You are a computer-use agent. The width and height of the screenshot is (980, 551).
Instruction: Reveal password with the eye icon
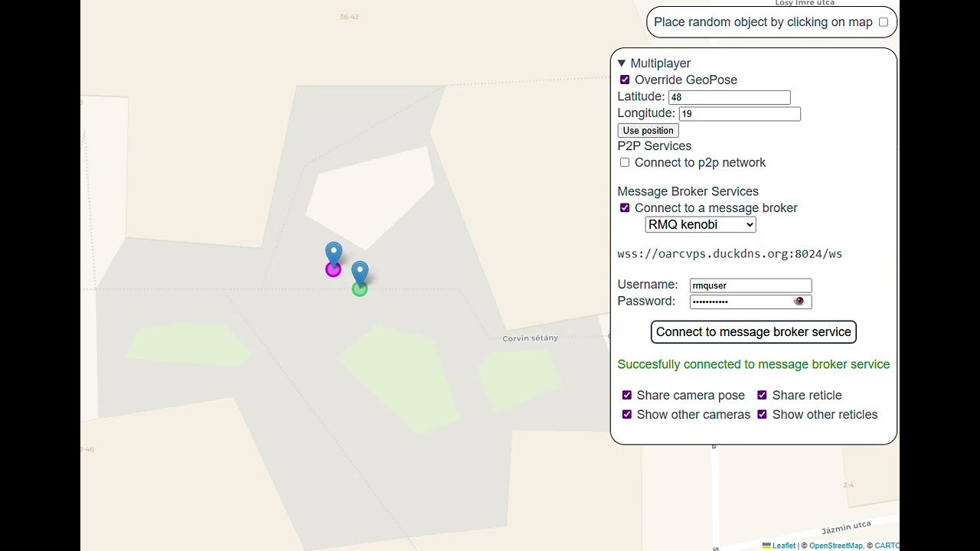(x=799, y=302)
